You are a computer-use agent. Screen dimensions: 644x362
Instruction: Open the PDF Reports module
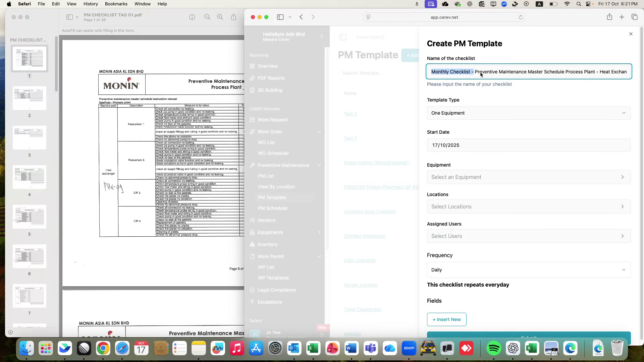point(271,78)
